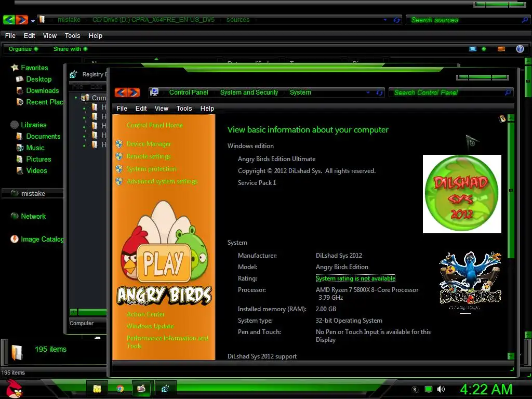Image resolution: width=532 pixels, height=399 pixels.
Task: Open Help menu in Control Panel window
Action: coord(207,108)
